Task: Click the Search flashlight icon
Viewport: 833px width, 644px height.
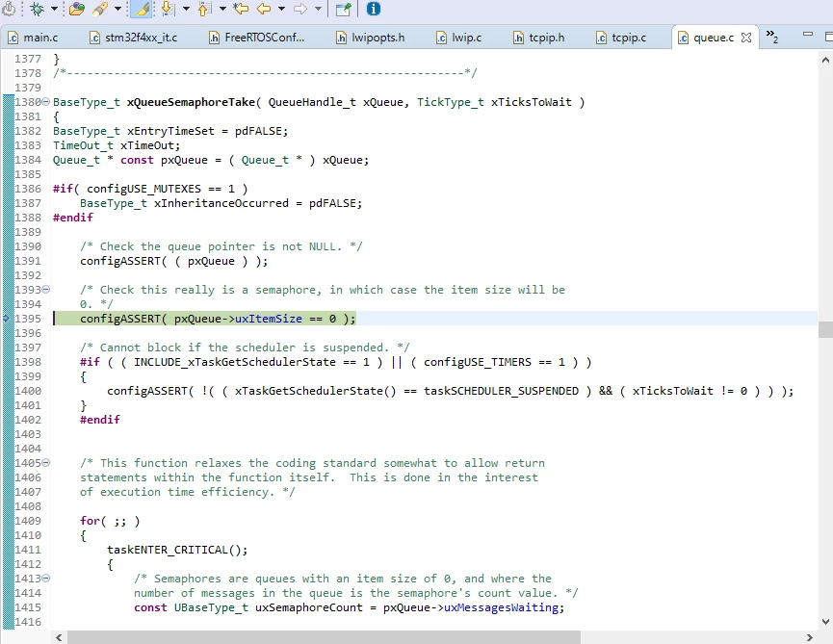Action: pos(100,9)
